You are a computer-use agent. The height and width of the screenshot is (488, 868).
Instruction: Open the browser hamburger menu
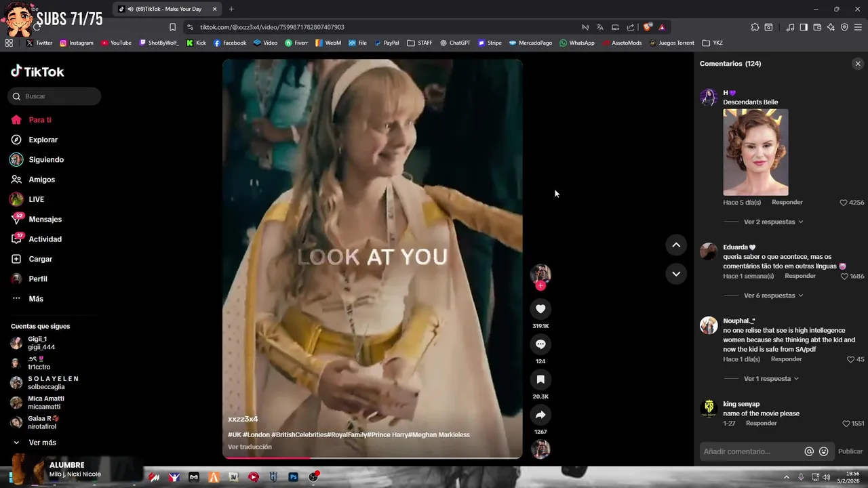858,27
